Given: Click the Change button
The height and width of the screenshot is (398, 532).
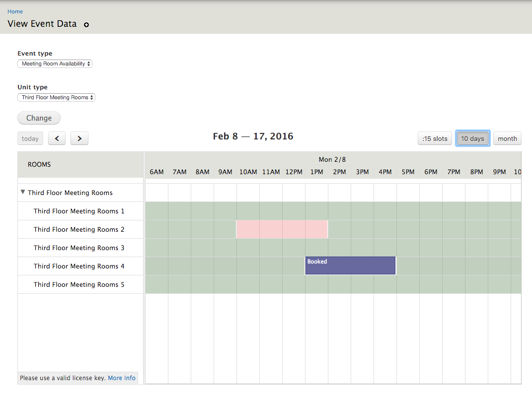Looking at the screenshot, I should tap(39, 118).
